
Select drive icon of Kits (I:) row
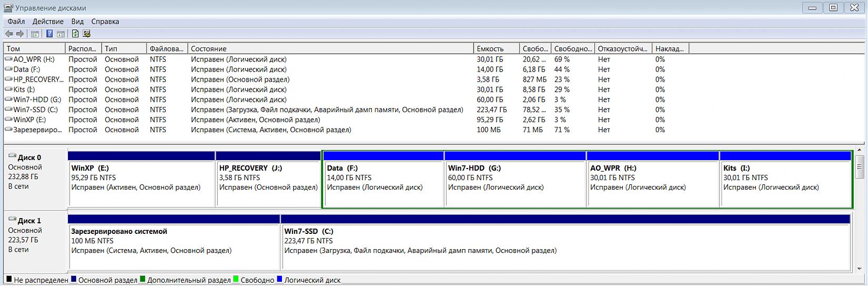8,90
